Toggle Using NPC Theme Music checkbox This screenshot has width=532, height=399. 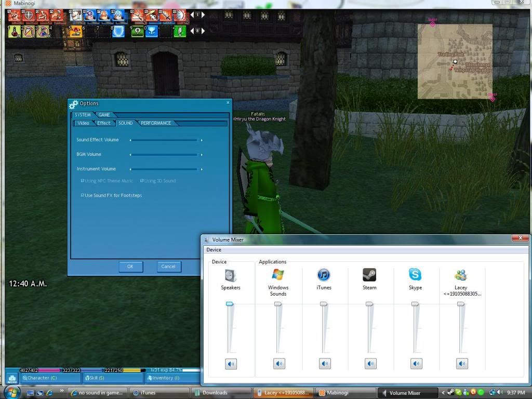coord(83,181)
